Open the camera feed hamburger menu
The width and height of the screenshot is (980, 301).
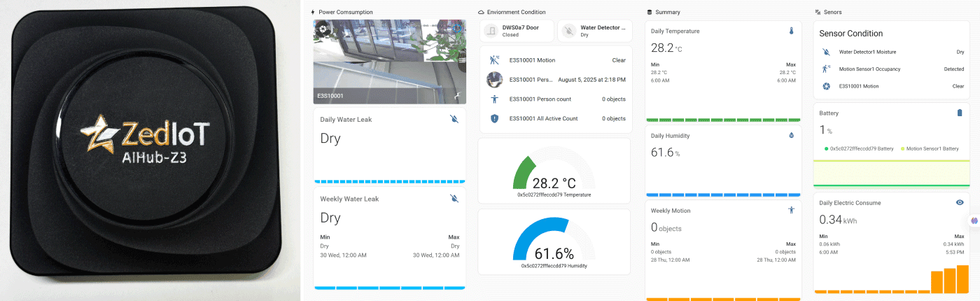(x=462, y=61)
